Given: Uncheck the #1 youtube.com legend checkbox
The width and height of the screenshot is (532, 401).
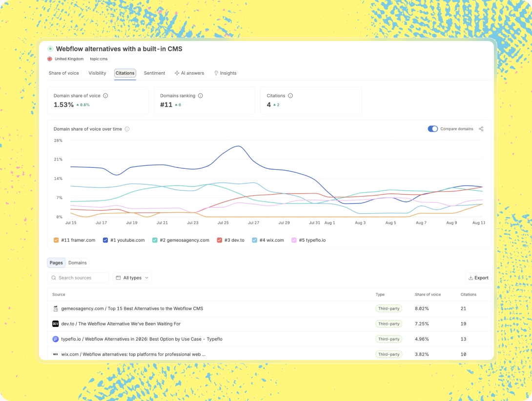Looking at the screenshot, I should click(x=105, y=240).
